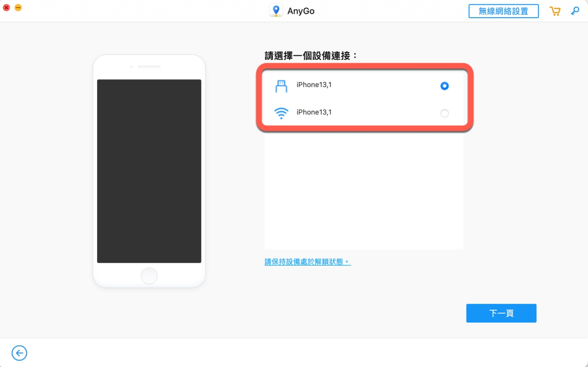Select the USB iPhone13,1 radio button
Screen dimensions: 588x367
(x=444, y=86)
